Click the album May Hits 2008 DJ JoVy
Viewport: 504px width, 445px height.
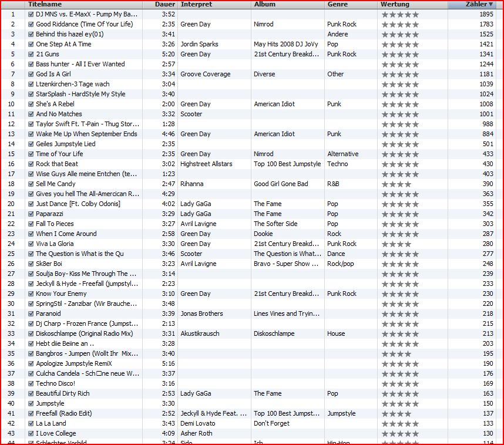(x=286, y=44)
